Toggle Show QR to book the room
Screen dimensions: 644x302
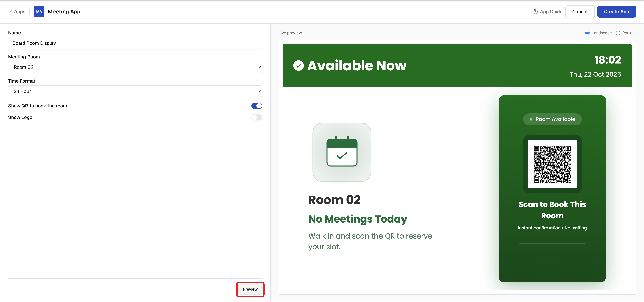coord(256,106)
